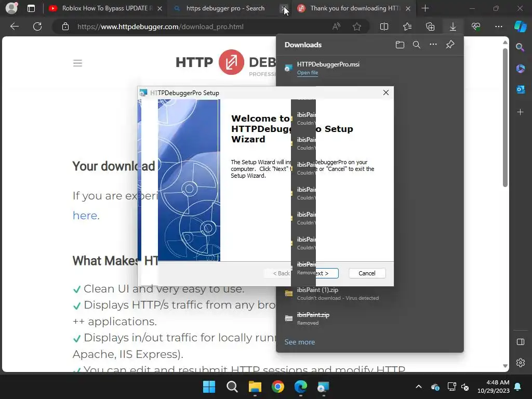
Task: Open Copilot in the sidebar
Action: click(x=520, y=26)
